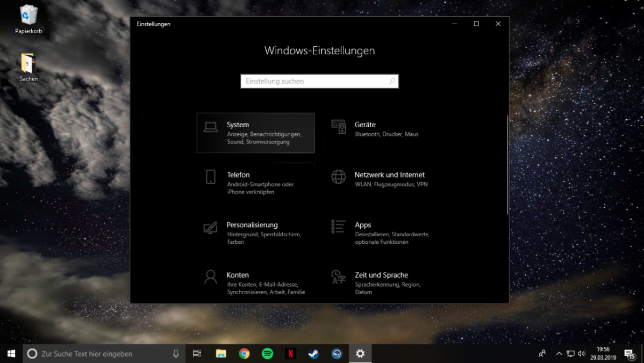Image resolution: width=644 pixels, height=363 pixels.
Task: Open the Konten category title
Action: tap(238, 275)
